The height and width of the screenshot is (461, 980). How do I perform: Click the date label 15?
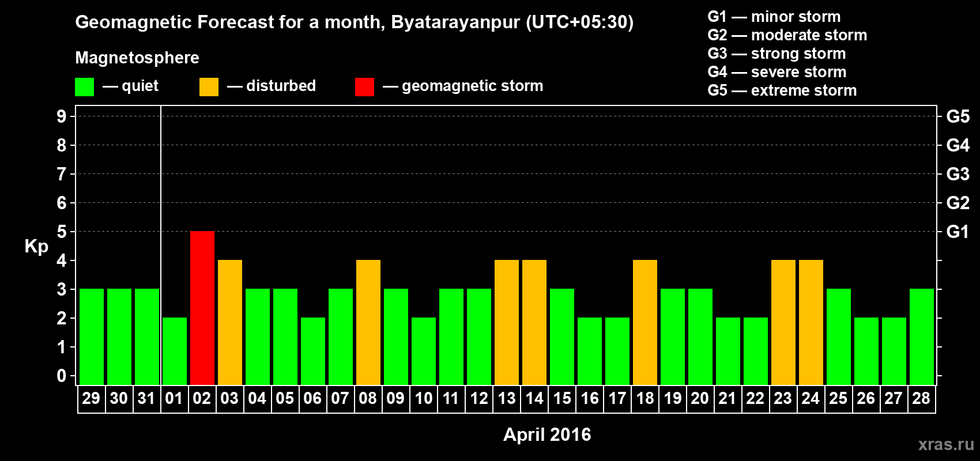click(x=562, y=399)
